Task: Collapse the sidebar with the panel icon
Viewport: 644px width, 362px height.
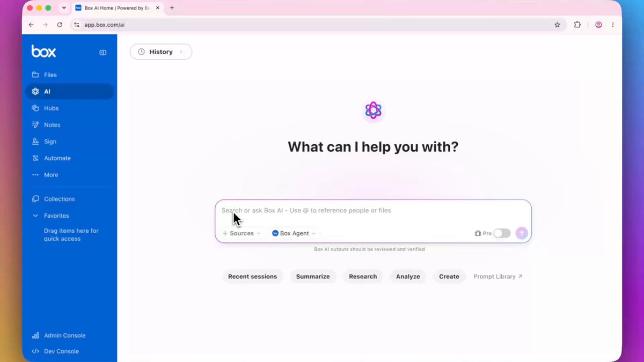Action: click(103, 53)
